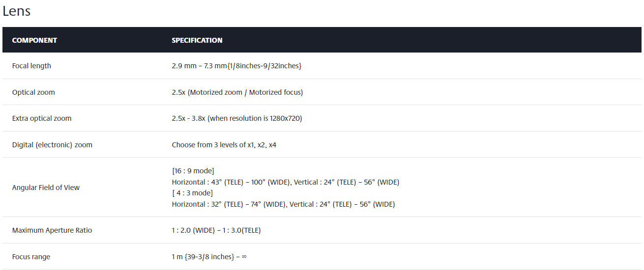
Task: Click the Angular Field of View label
Action: tap(46, 188)
